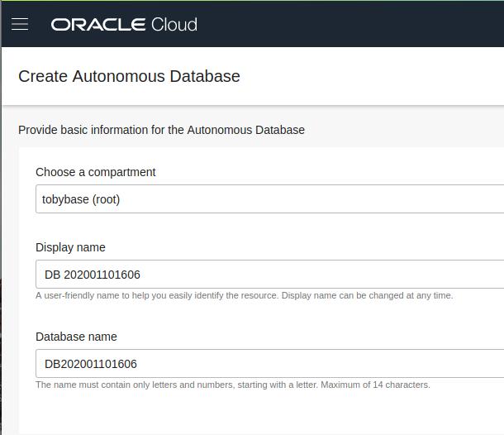Place cursor in DB202001101606 database name text

(x=91, y=364)
